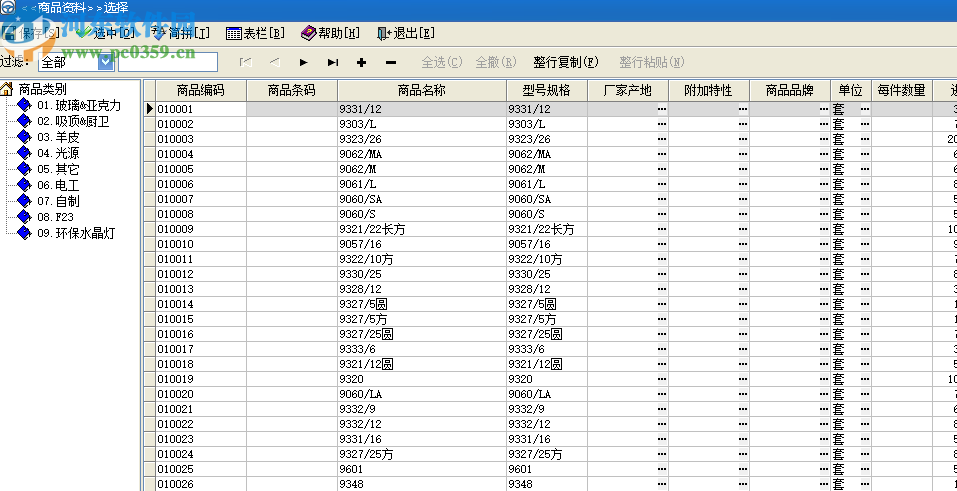
Task: Click 商品条码 column header
Action: [292, 90]
